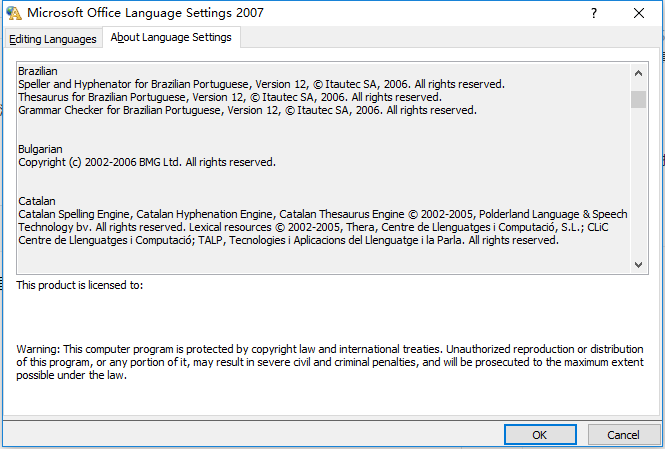The width and height of the screenshot is (665, 449).
Task: Click the 'Grammar Checker for Brazilian Portuguese' line
Action: click(247, 110)
